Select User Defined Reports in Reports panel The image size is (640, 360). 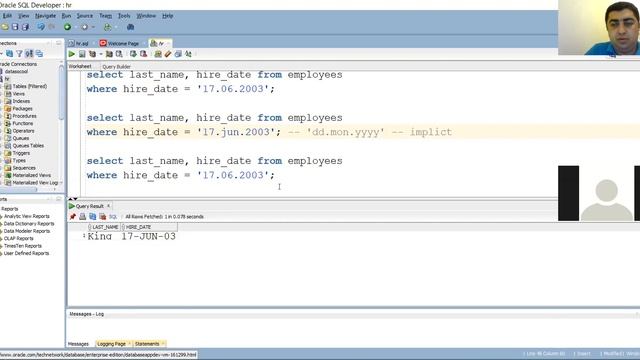point(26,253)
